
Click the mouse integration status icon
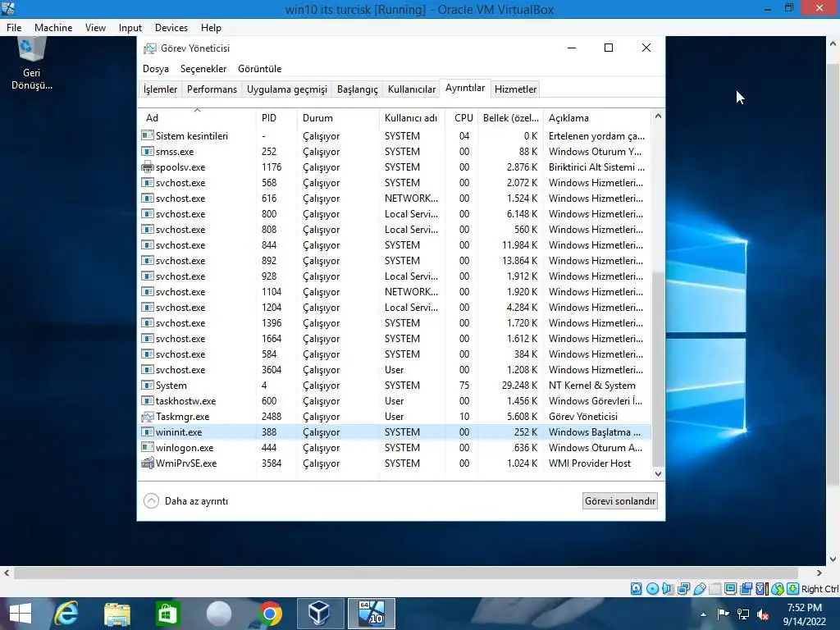point(778,589)
